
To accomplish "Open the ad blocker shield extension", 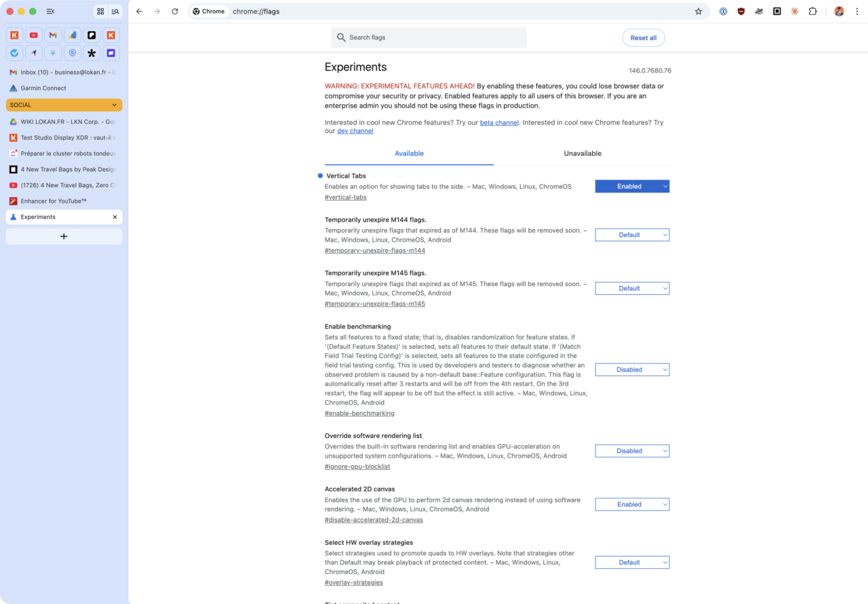I will (x=741, y=11).
